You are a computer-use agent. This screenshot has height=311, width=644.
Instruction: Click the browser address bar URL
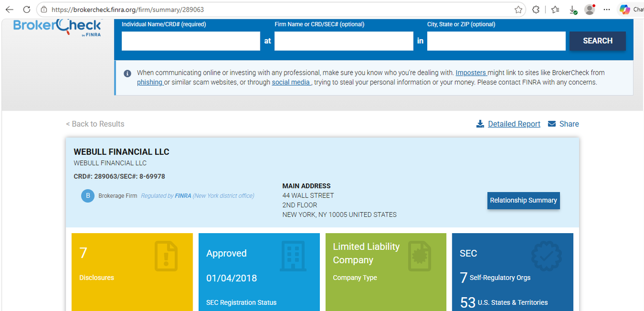tap(127, 10)
